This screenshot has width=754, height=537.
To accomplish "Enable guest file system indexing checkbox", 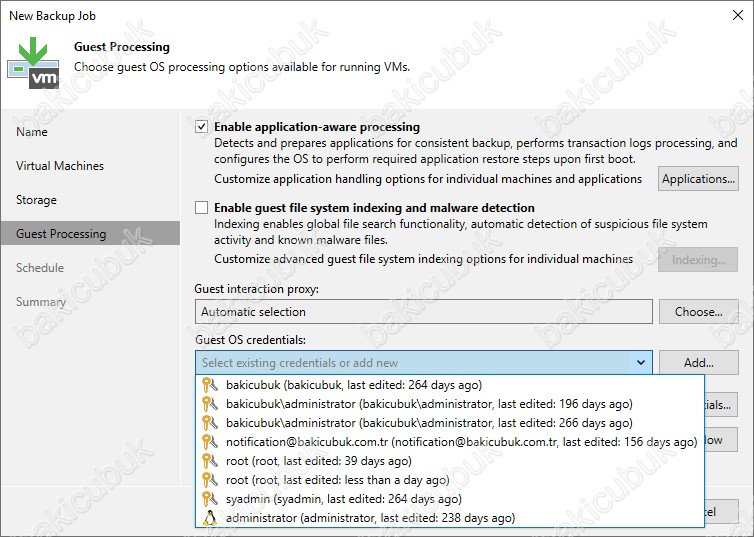I will click(x=201, y=208).
